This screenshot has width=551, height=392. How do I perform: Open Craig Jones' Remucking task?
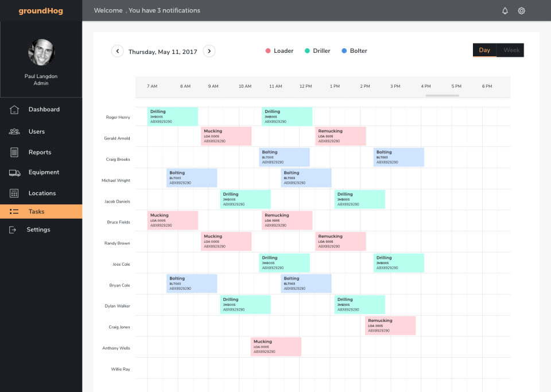(390, 325)
